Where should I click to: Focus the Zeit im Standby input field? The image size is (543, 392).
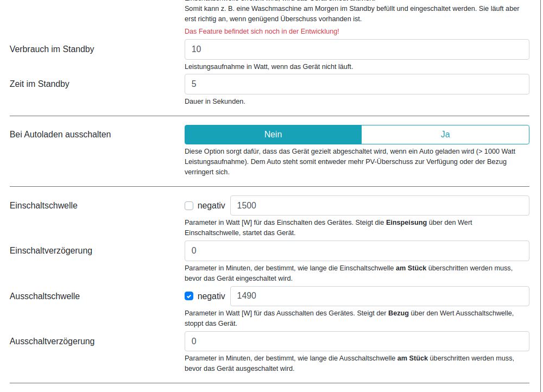click(x=357, y=84)
